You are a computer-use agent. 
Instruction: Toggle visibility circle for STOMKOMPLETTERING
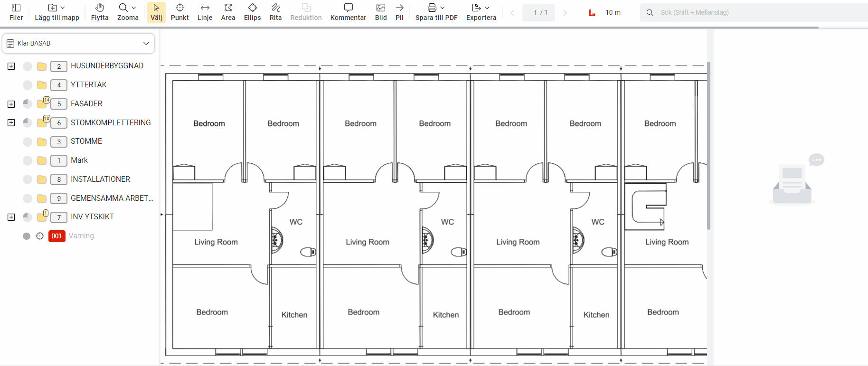coord(28,123)
